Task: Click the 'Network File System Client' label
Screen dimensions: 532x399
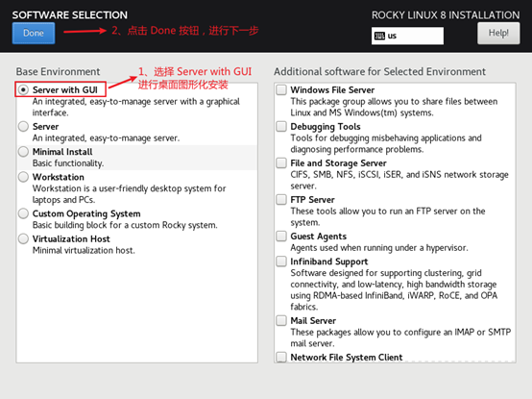Action: coord(347,358)
